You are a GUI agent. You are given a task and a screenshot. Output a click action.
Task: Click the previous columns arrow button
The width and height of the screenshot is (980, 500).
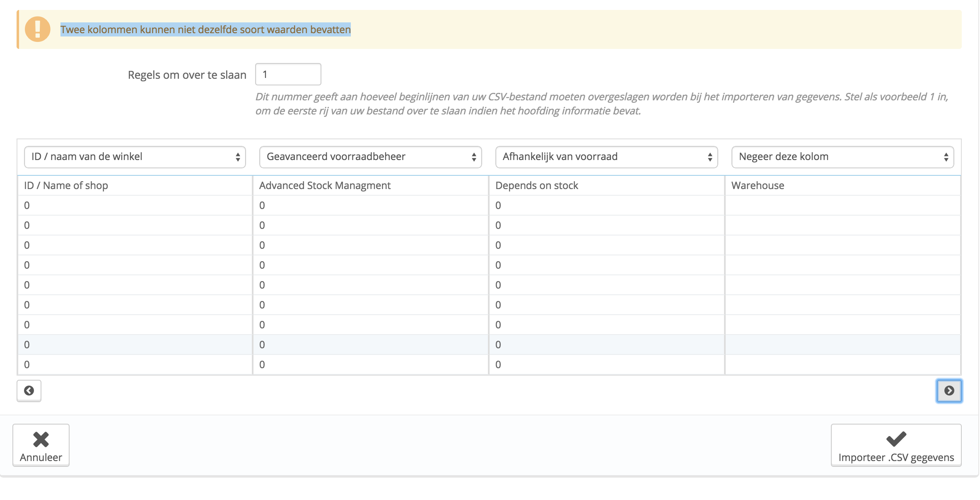click(29, 391)
